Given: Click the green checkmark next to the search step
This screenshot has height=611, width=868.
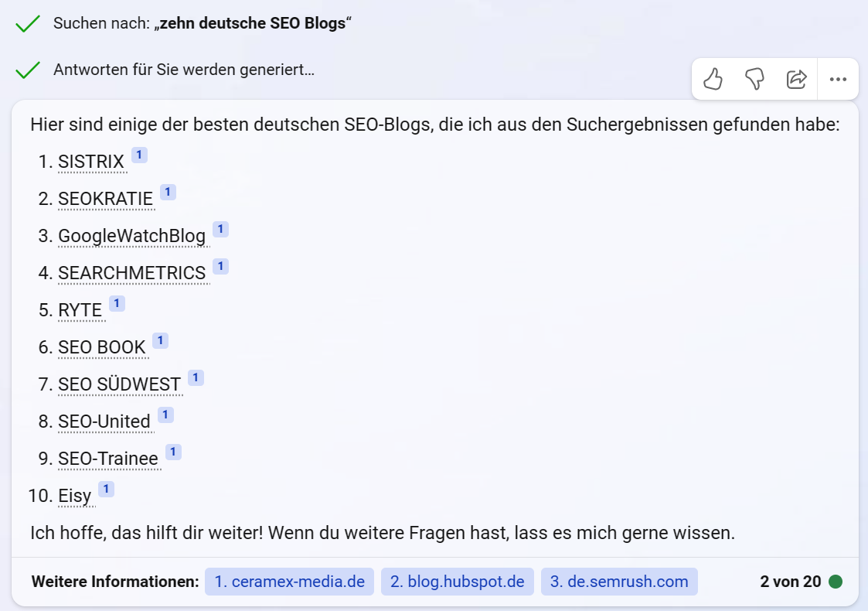Looking at the screenshot, I should coord(27,23).
